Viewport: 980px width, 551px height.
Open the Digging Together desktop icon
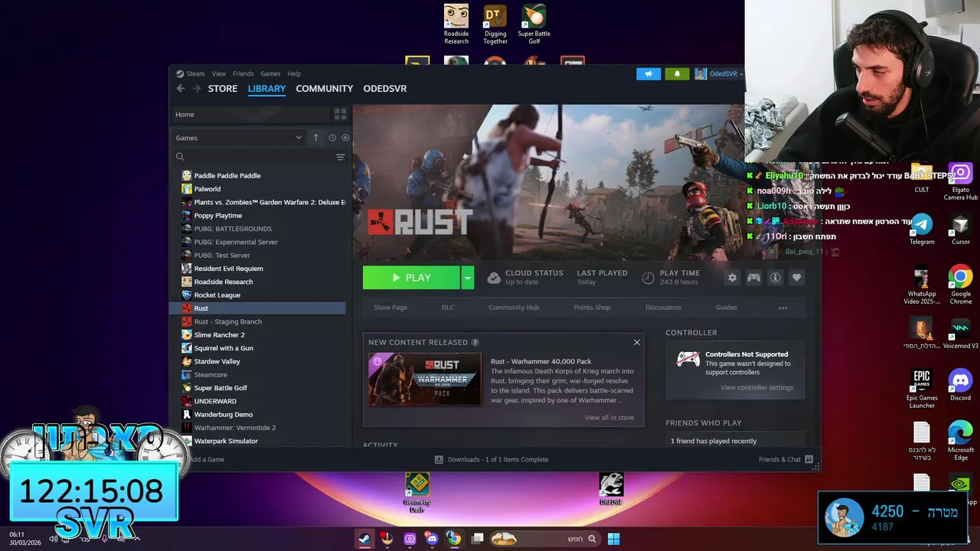(495, 25)
